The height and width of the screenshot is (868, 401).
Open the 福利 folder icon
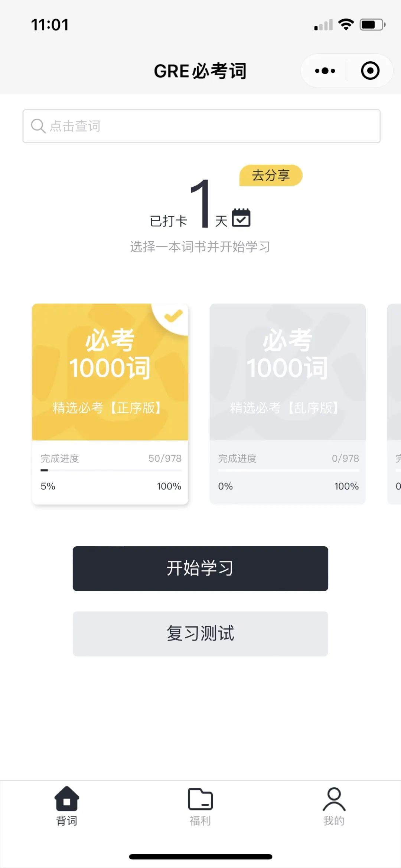tap(200, 799)
